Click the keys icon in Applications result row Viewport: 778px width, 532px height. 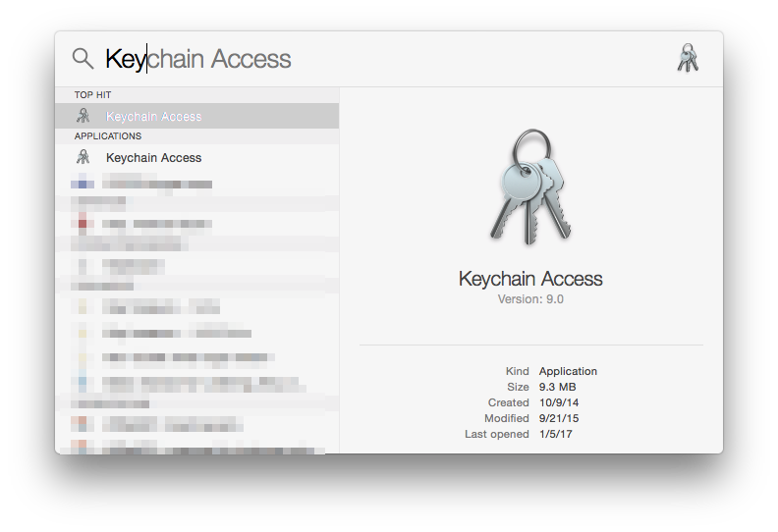point(83,157)
